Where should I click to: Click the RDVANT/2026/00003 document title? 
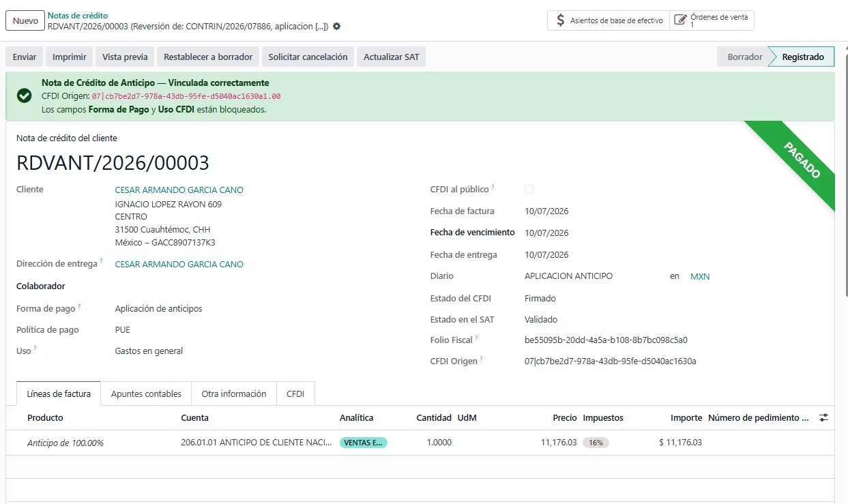pos(113,163)
